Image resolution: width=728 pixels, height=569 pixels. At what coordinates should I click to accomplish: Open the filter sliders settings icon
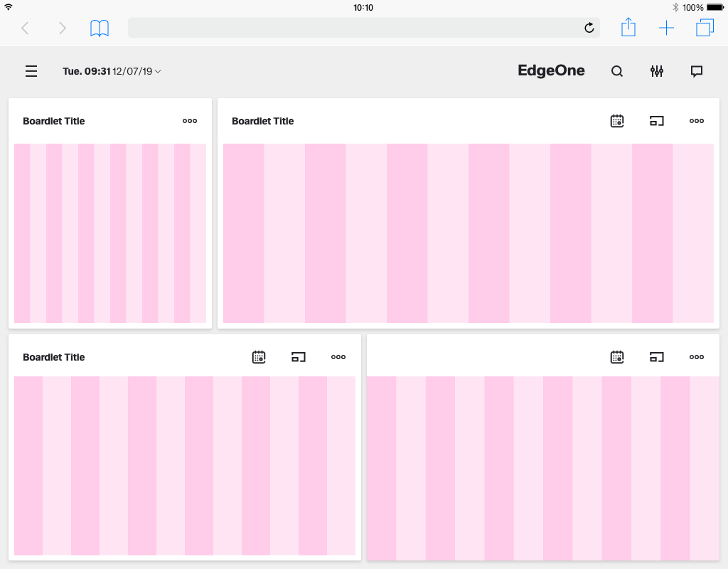point(657,71)
